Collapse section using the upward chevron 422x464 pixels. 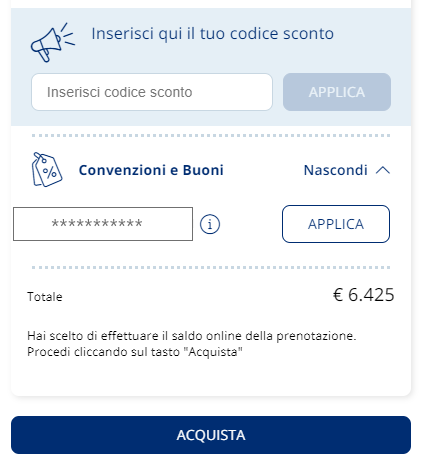pos(383,170)
